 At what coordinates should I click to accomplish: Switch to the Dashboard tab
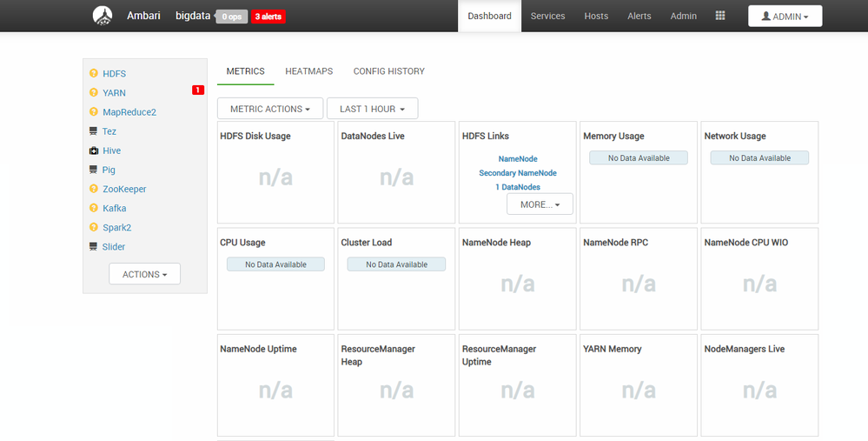(x=489, y=16)
